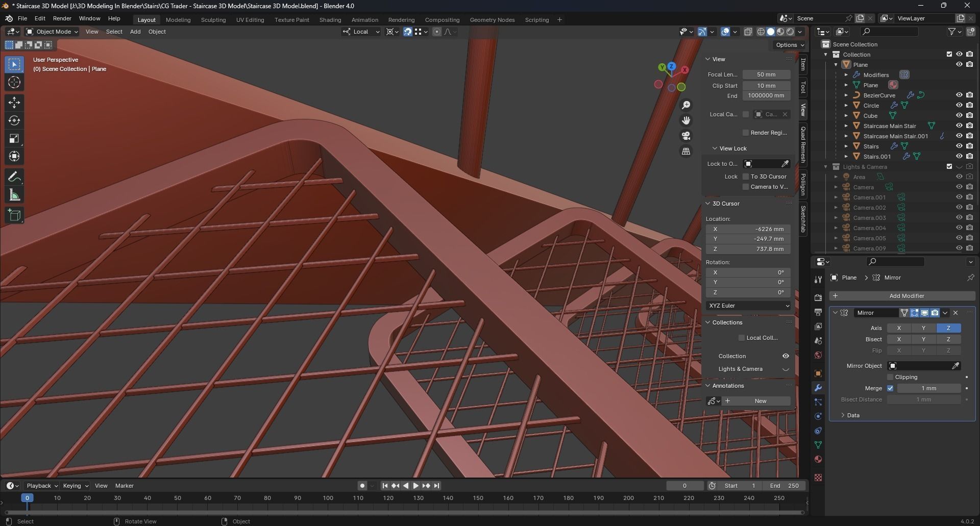Click the play animation button
The height and width of the screenshot is (526, 980).
pyautogui.click(x=415, y=486)
